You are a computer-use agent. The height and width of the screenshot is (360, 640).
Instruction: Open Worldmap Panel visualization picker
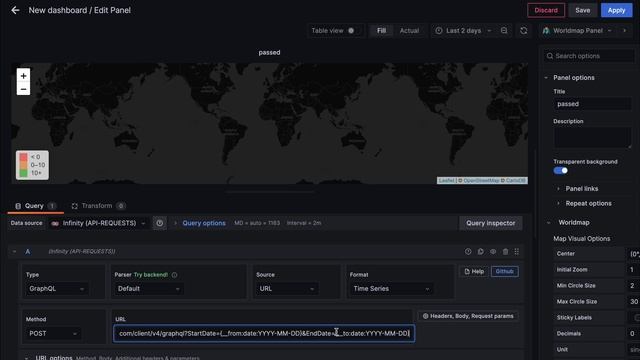coord(578,31)
